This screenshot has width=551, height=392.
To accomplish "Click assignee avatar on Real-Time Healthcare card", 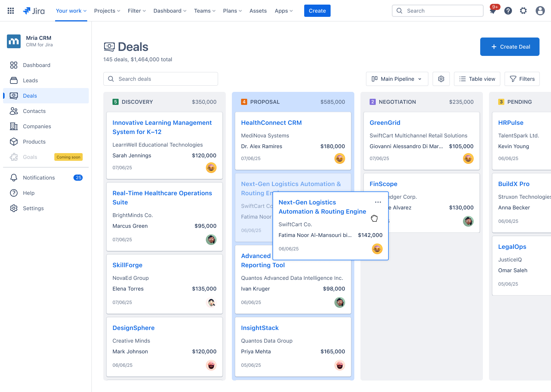I will click(x=211, y=240).
